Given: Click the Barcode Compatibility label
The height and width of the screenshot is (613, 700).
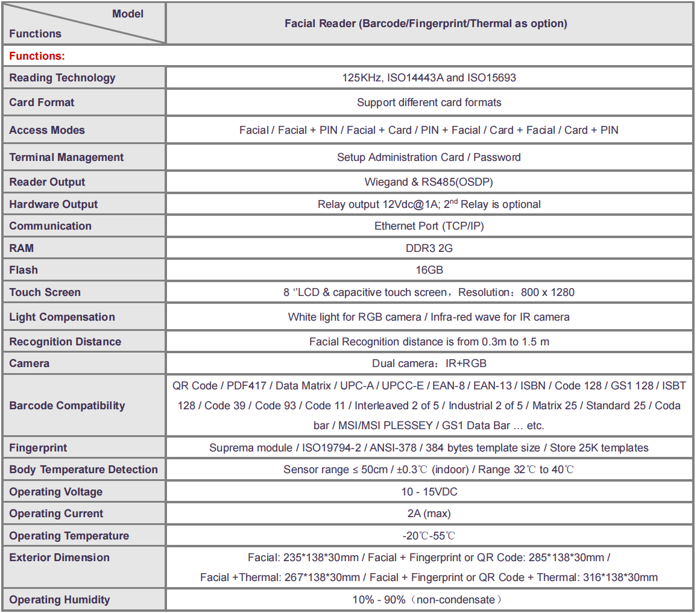Looking at the screenshot, I should pyautogui.click(x=67, y=406).
